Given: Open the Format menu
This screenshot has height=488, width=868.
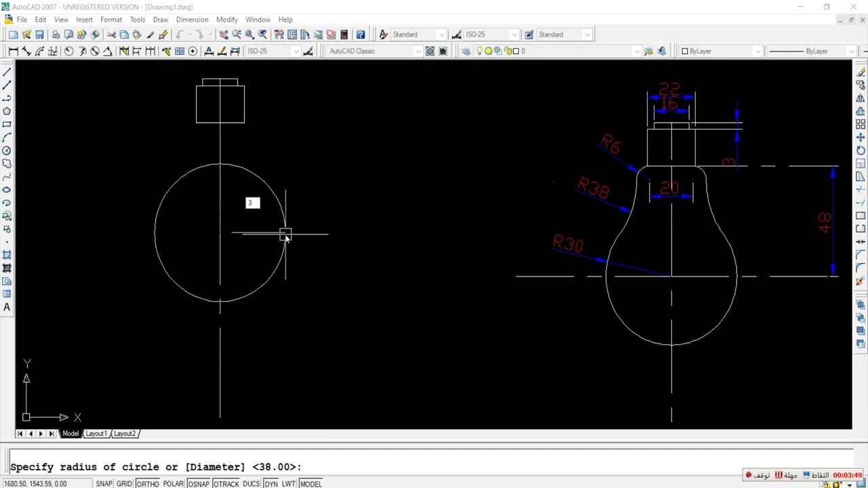Looking at the screenshot, I should 111,20.
